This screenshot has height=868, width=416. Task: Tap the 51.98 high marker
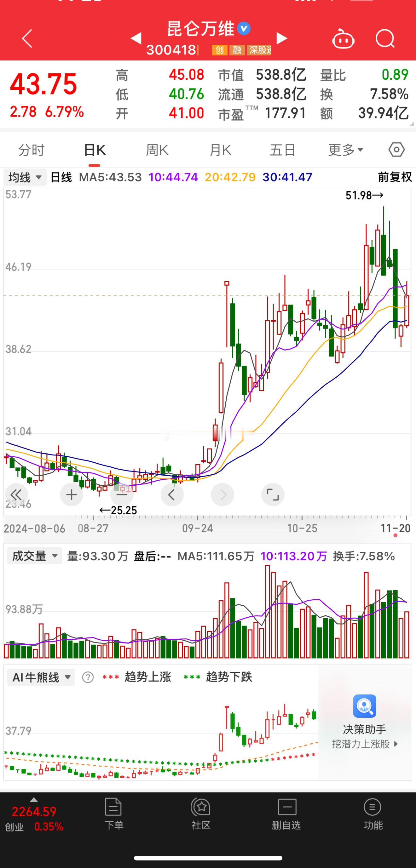[364, 195]
